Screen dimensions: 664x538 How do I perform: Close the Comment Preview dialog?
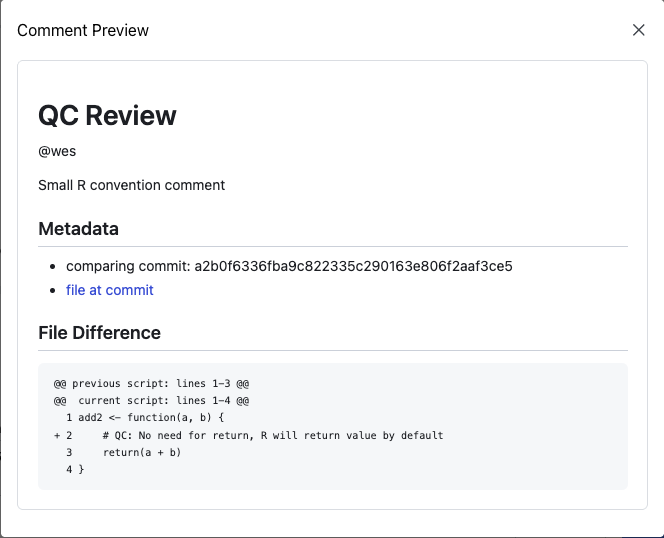pyautogui.click(x=639, y=30)
